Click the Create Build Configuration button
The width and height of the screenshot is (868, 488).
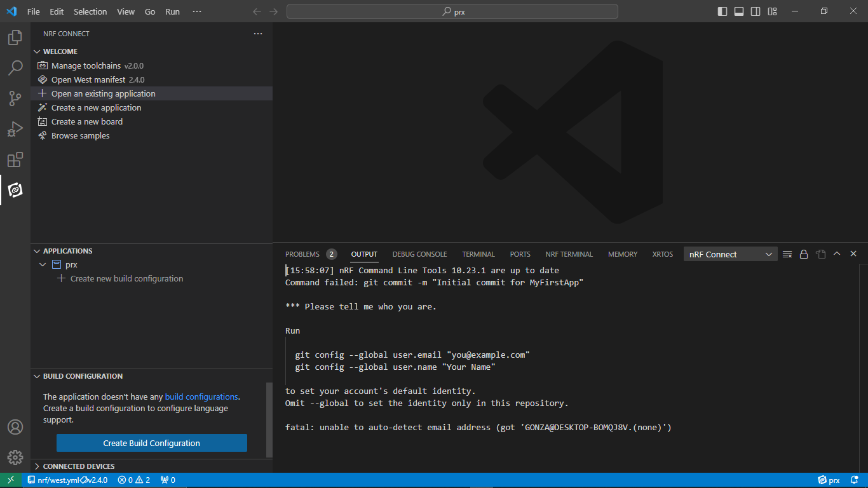click(152, 443)
